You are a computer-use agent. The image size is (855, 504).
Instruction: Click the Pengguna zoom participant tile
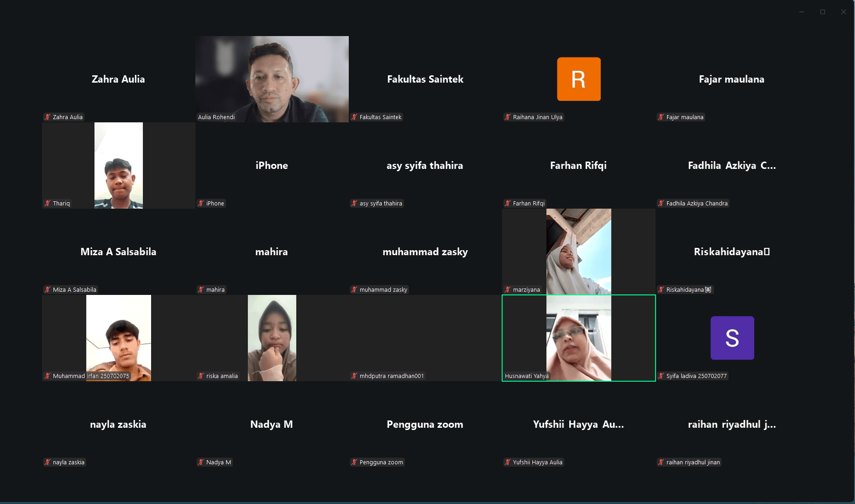(425, 425)
